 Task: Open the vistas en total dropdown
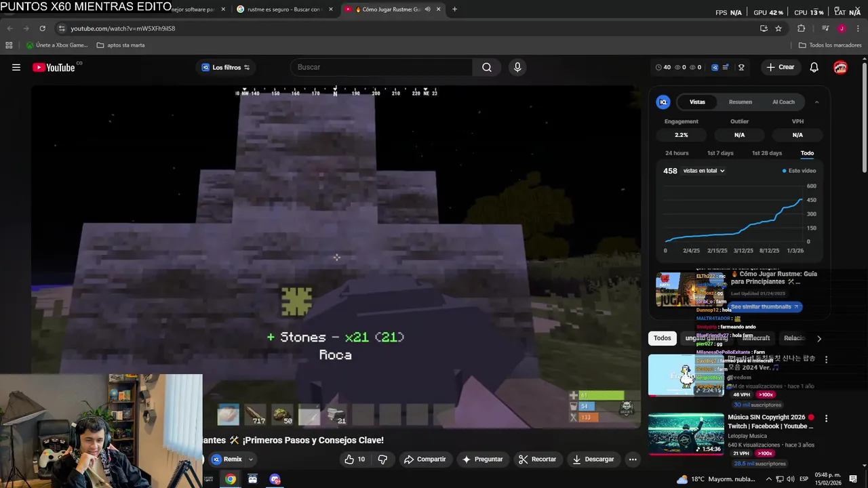(x=704, y=171)
